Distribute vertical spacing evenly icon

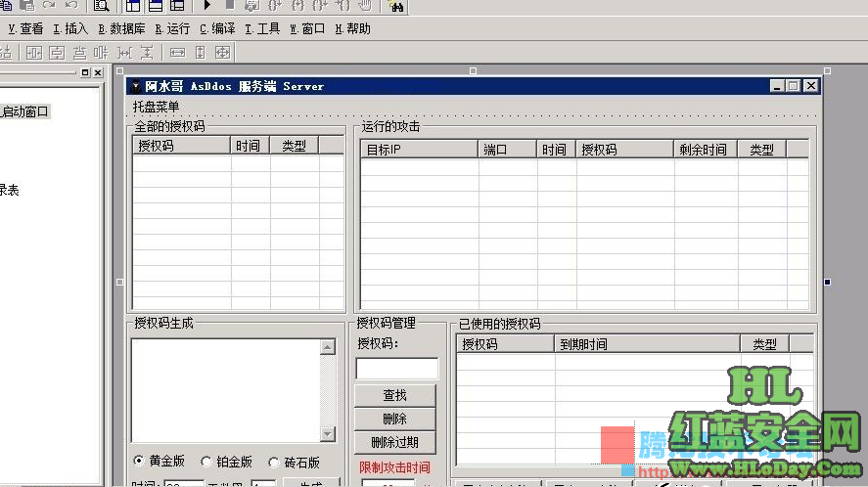pos(147,53)
